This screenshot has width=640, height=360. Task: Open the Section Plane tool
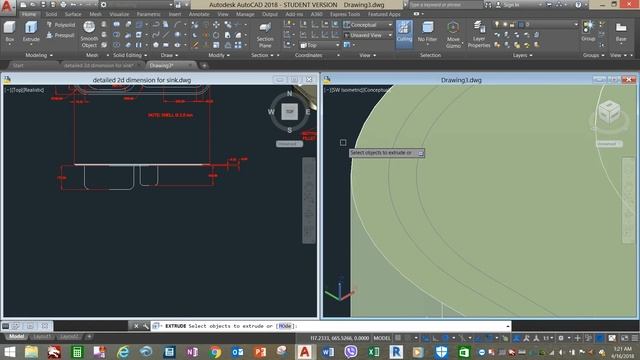pyautogui.click(x=265, y=35)
